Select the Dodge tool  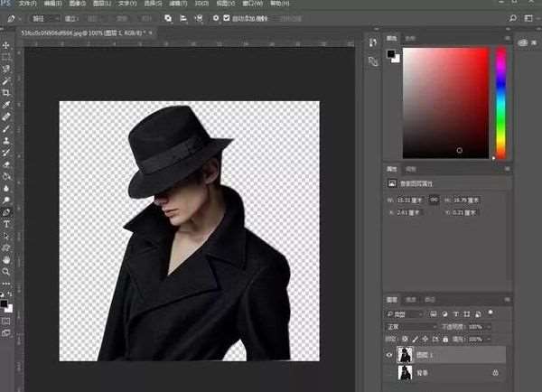point(6,201)
